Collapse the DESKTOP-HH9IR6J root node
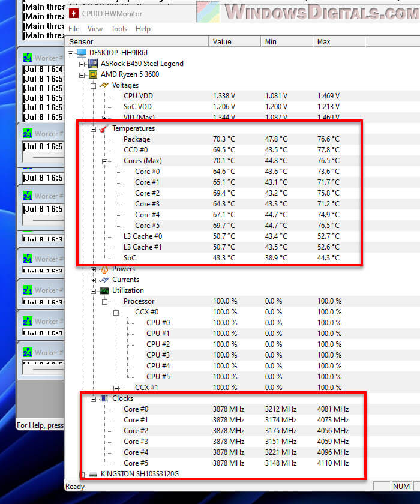 click(x=70, y=53)
